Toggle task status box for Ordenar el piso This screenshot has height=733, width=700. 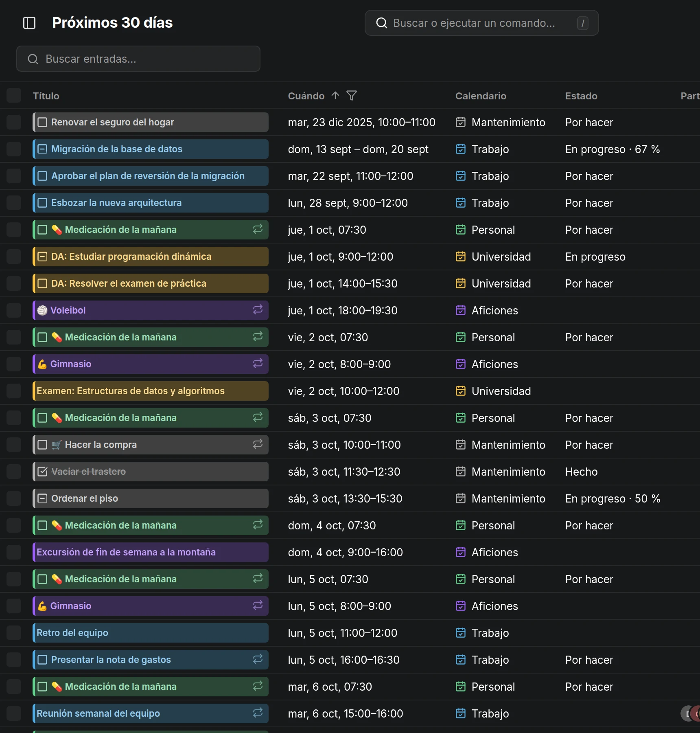tap(42, 498)
